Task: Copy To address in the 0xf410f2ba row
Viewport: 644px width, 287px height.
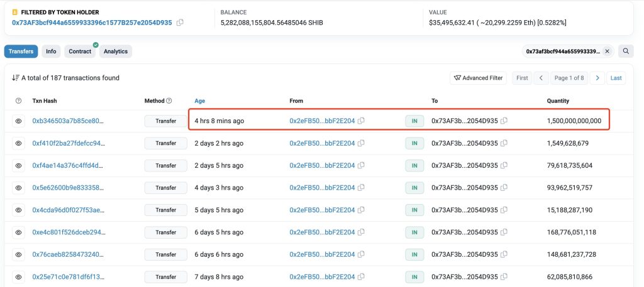Action: (x=504, y=143)
